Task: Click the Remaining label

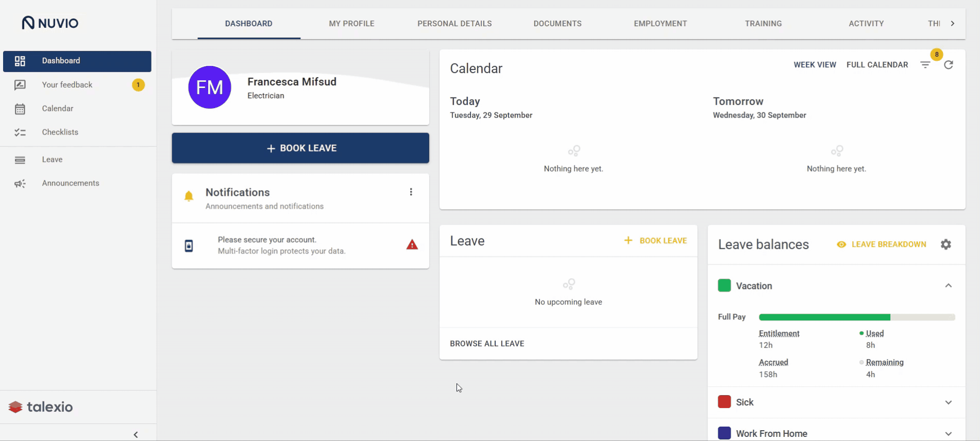Action: point(885,363)
